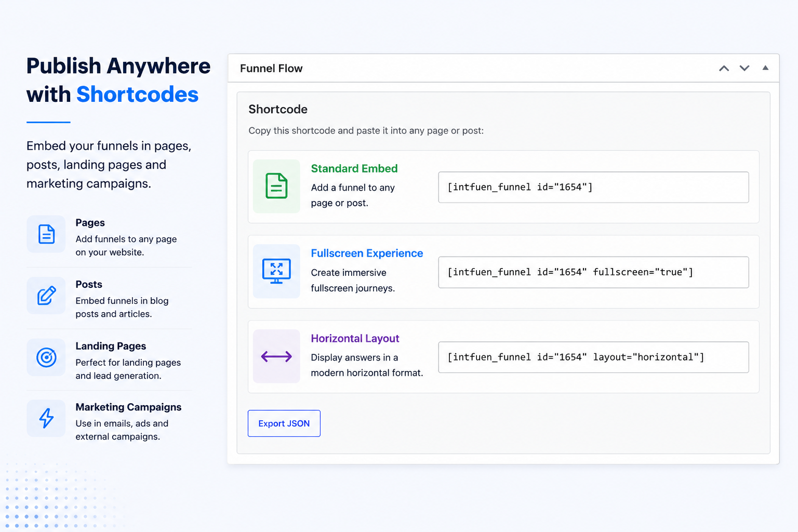Click the Horizontal Layout double-arrow icon

[x=276, y=356]
